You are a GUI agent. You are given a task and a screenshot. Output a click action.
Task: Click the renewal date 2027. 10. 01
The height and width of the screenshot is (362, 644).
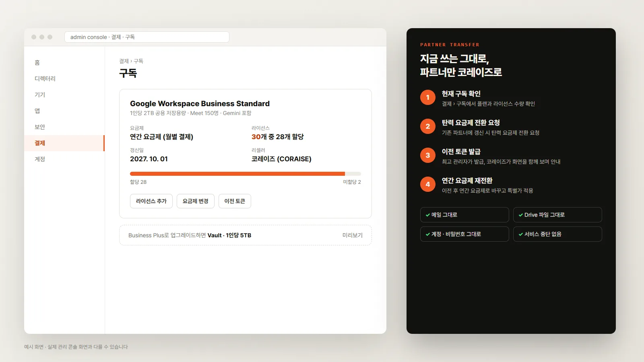[149, 159]
